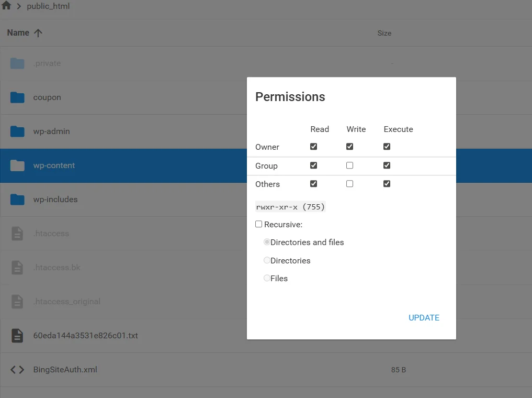This screenshot has width=532, height=398.
Task: Click the Others row label
Action: (x=267, y=184)
